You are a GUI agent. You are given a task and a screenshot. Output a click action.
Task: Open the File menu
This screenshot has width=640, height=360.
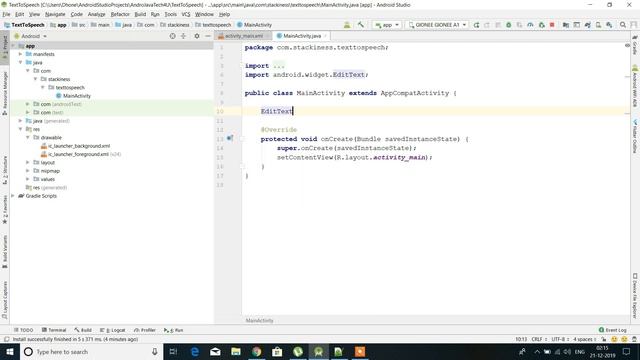pyautogui.click(x=7, y=14)
